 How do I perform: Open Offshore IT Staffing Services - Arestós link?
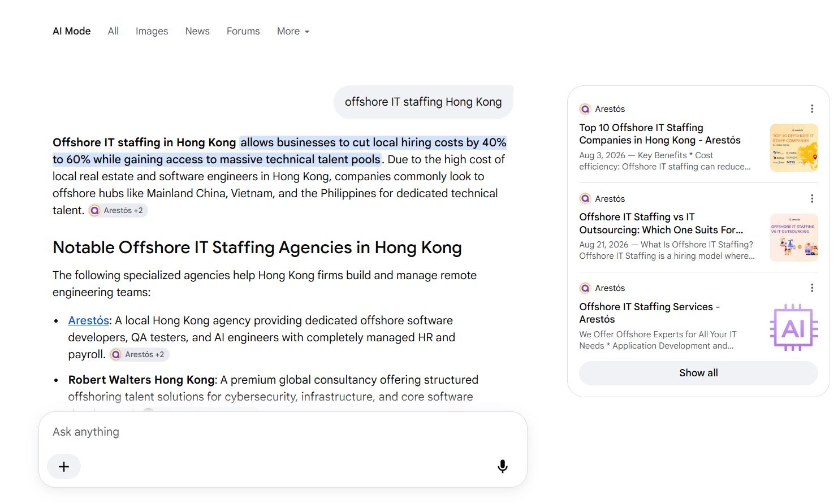(x=649, y=313)
